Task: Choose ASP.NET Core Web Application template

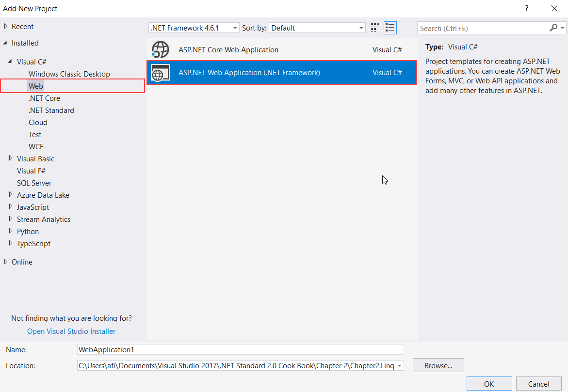Action: [x=282, y=49]
